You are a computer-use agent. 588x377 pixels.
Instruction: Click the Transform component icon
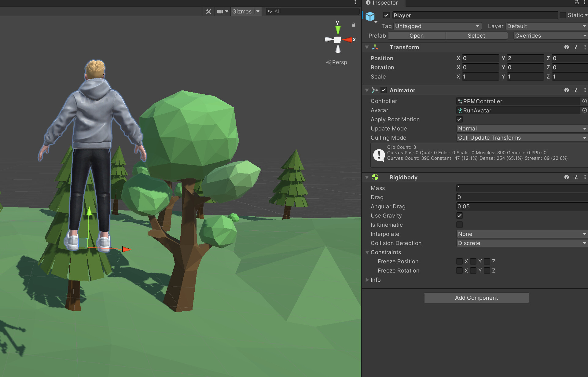375,47
